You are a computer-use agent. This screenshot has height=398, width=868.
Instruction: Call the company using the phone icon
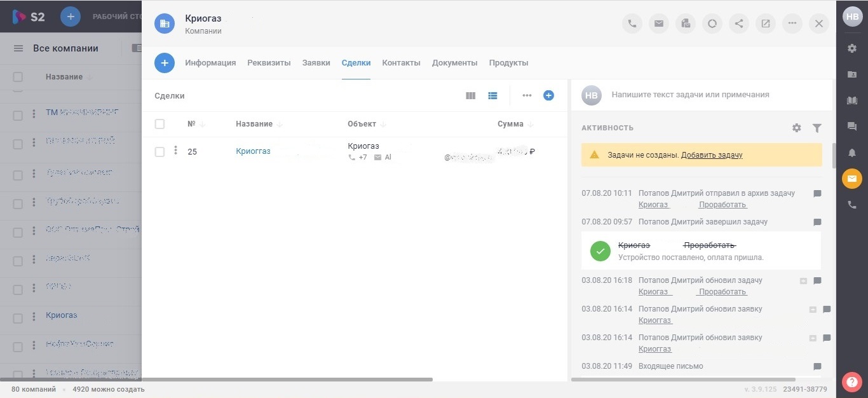[x=632, y=23]
